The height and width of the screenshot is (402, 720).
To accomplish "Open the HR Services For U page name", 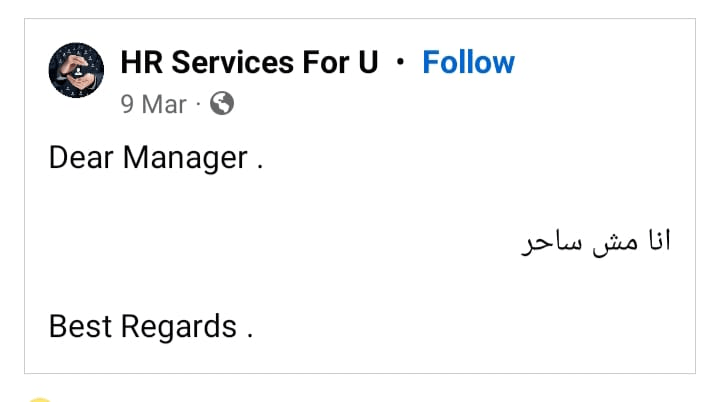I will [x=249, y=62].
